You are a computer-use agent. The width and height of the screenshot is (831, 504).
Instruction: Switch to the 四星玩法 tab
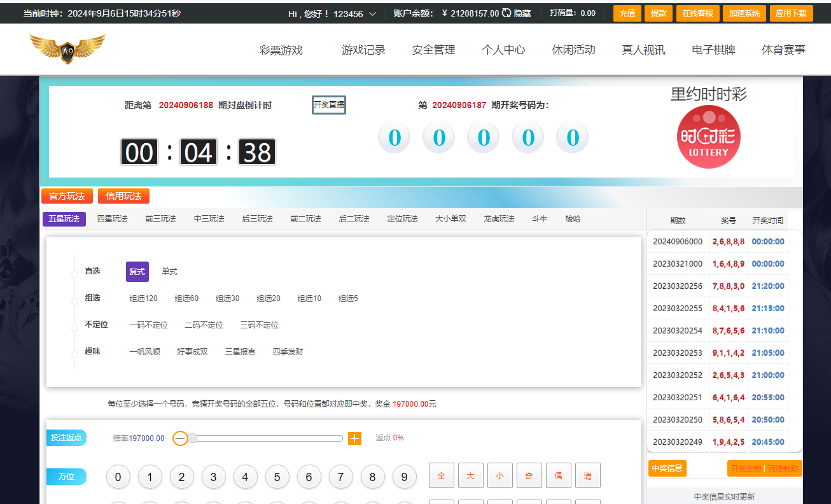pyautogui.click(x=113, y=218)
